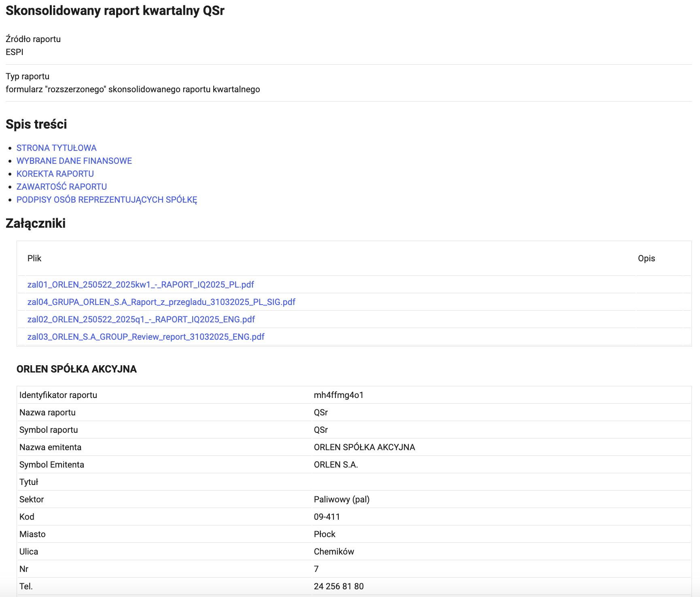This screenshot has height=597, width=700.
Task: Open ZAWARTOŚĆ RAPORTU contents link
Action: tap(62, 187)
